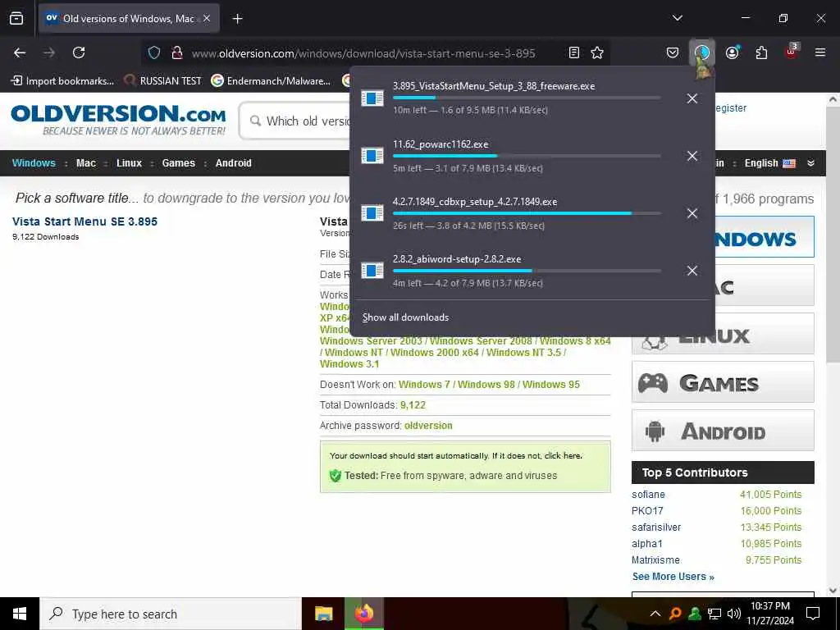Open contributor sofiane profile

pos(648,495)
